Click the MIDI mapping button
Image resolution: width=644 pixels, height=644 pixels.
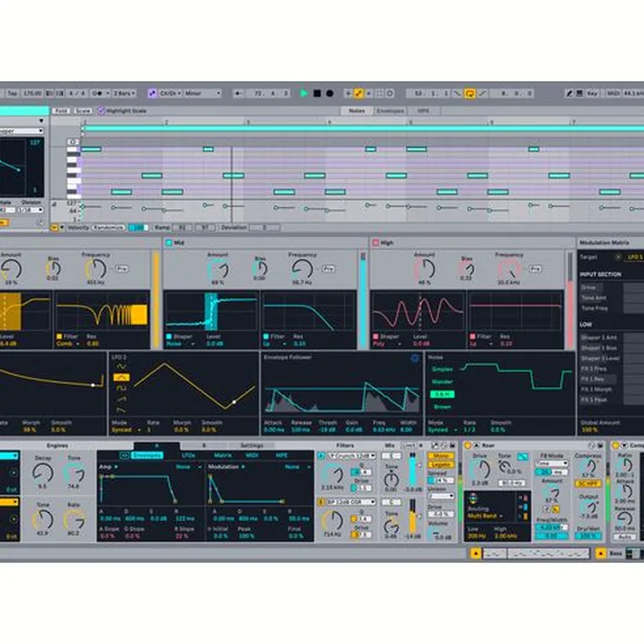tap(613, 94)
